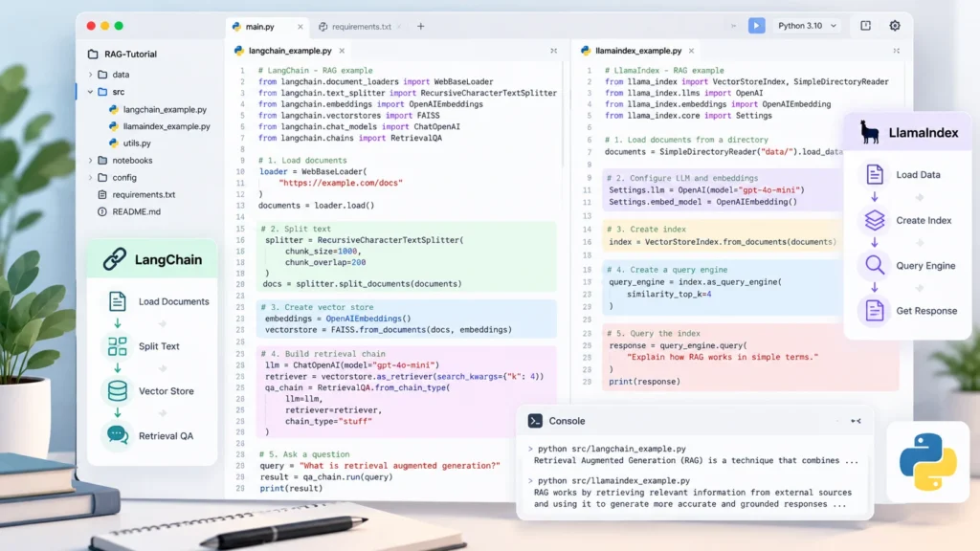Screen dimensions: 980x551
Task: Close the llamaindex_example.py editor tab
Action: click(x=691, y=51)
